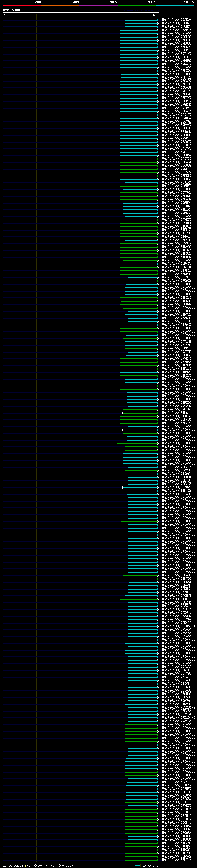Select hit label UniRef100_Q5R6N4
The width and height of the screenshot is (197, 868).
177,586
